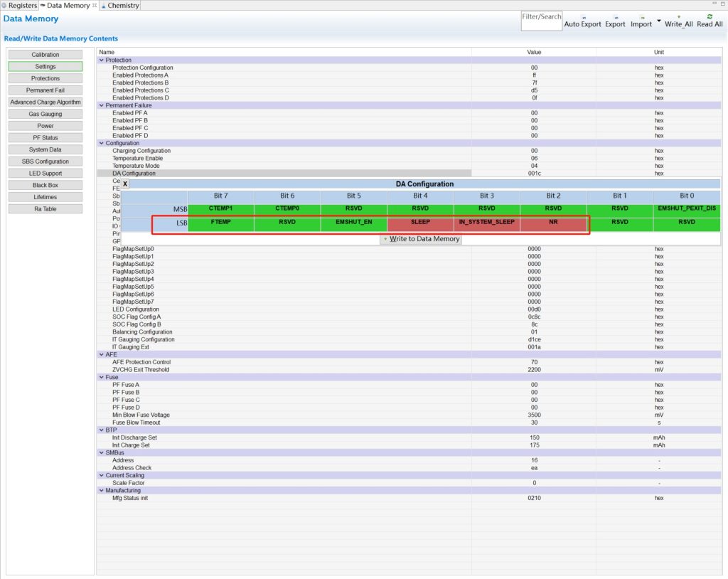The image size is (728, 579).
Task: Click the Write_All toolbar icon
Action: click(678, 16)
